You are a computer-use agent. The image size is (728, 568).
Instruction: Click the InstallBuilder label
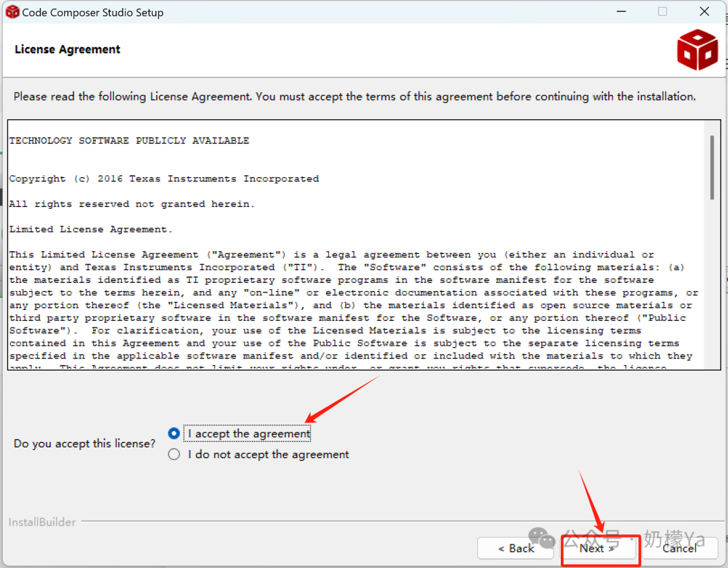coord(42,522)
